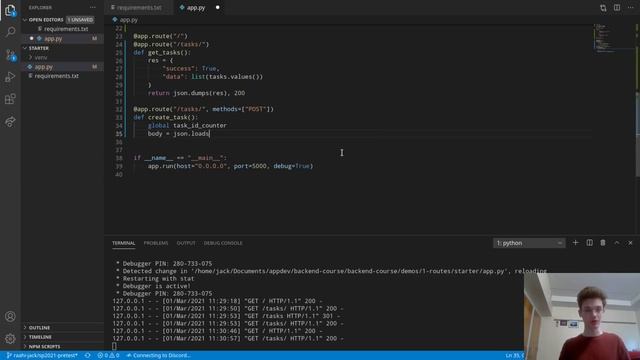640x360 pixels.
Task: Expand the Outline section
Action: click(x=62, y=328)
